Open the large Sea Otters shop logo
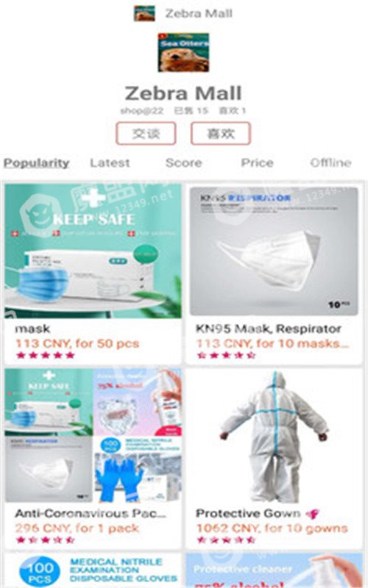 [183, 52]
